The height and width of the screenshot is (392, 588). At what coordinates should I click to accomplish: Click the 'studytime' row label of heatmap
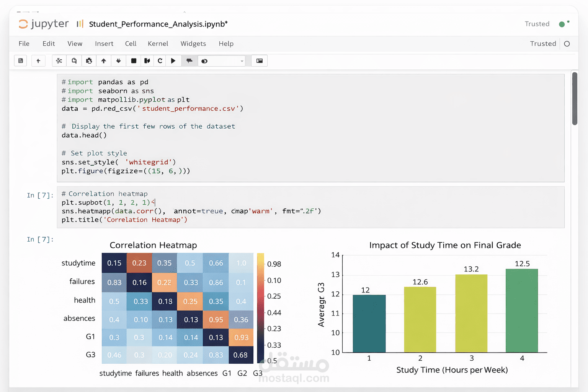[78, 263]
